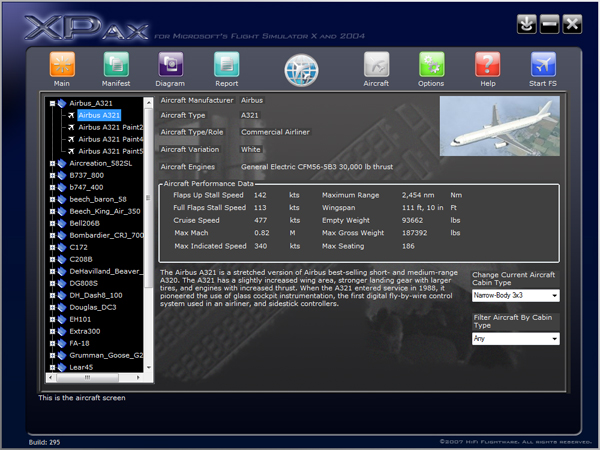Click Max Seating value 186

(x=408, y=246)
